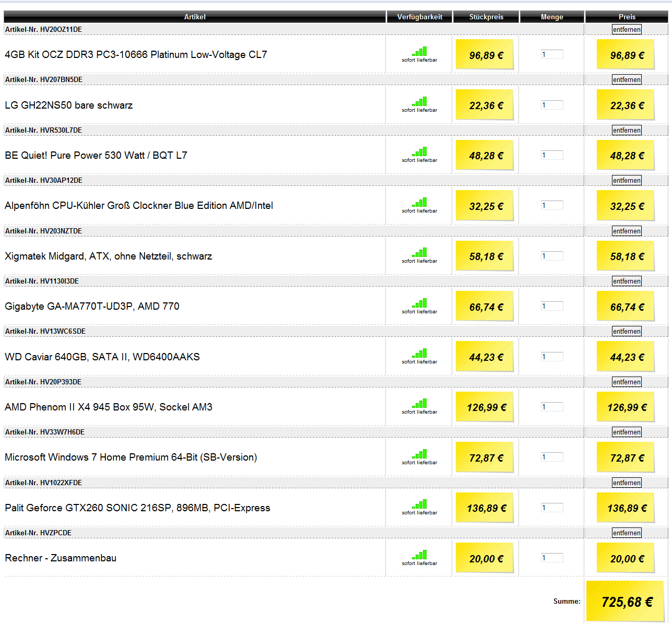This screenshot has width=672, height=623.
Task: Focus quantity field for Rechner - Zusammenbau
Action: tap(552, 558)
